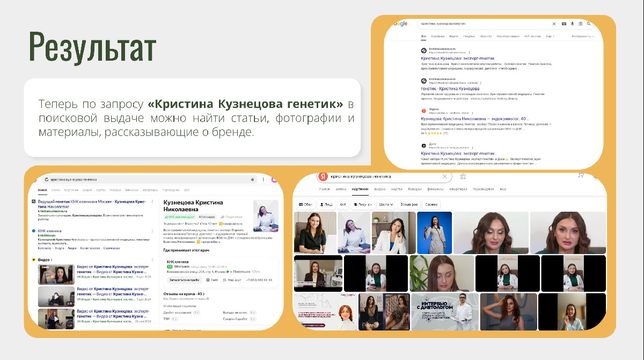Open Короткие видео tab in Google
The width and height of the screenshot is (644, 360).
(508, 36)
